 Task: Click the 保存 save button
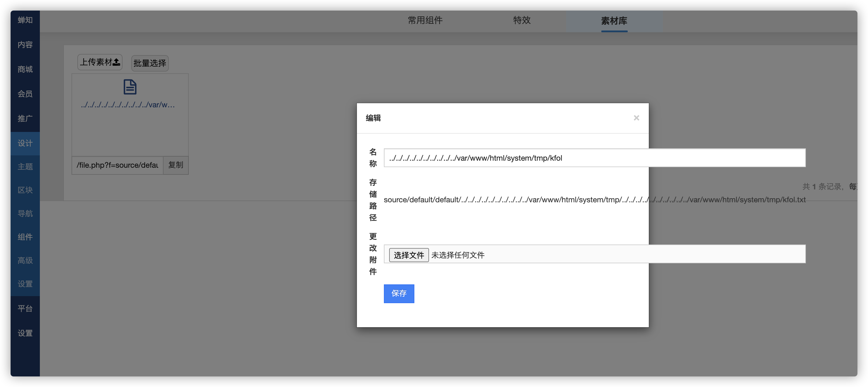[399, 293]
